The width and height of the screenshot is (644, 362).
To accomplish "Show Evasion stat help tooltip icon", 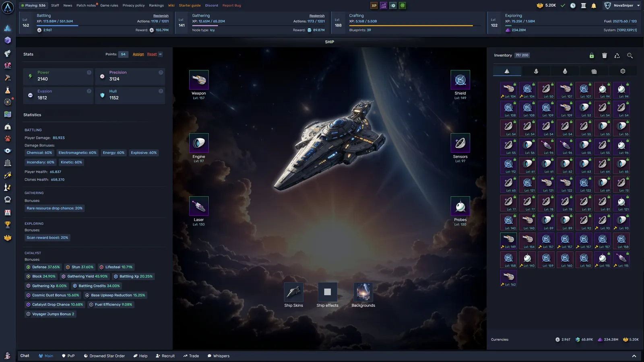I will click(x=89, y=91).
